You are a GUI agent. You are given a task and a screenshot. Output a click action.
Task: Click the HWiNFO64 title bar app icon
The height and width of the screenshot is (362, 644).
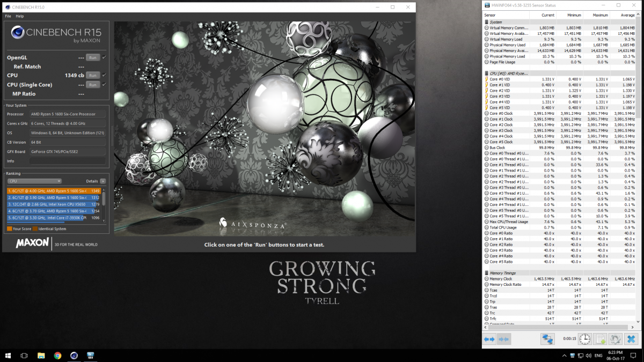coord(487,6)
